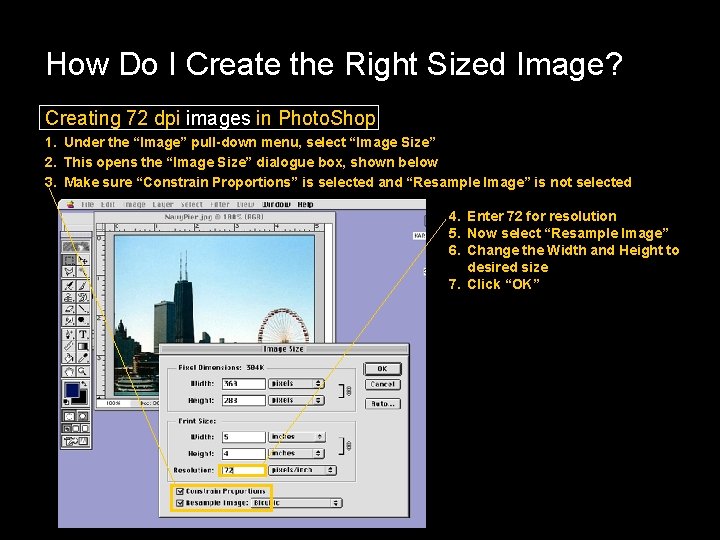
Task: Toggle the Constrain Proportions checkbox
Action: coord(180,491)
